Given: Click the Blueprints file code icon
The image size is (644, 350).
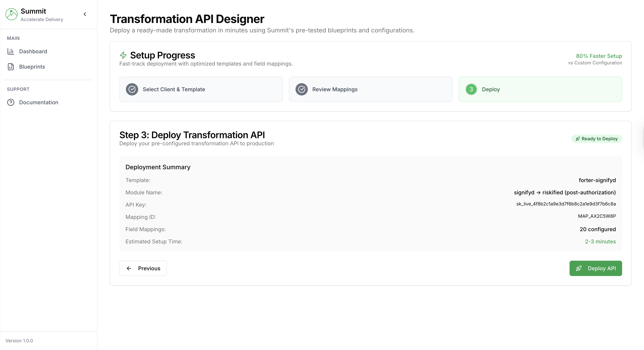Looking at the screenshot, I should tap(11, 67).
